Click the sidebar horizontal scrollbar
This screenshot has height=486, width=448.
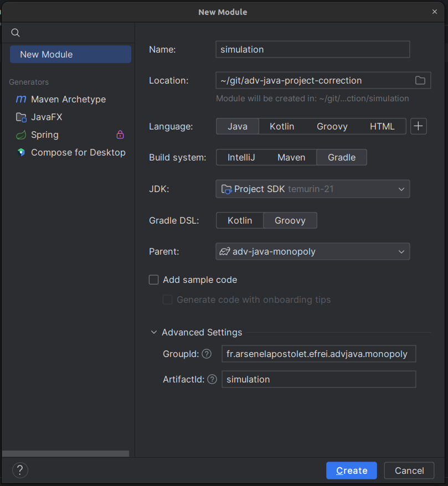[65, 453]
